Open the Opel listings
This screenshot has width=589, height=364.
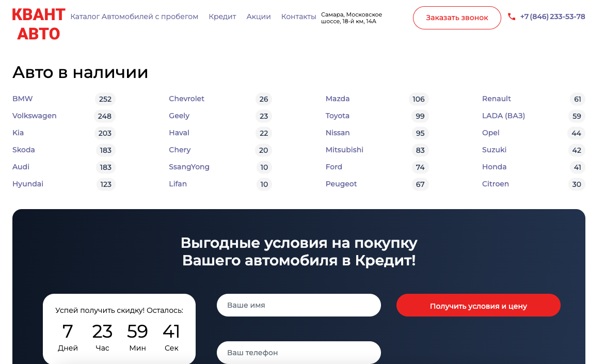pyautogui.click(x=490, y=133)
